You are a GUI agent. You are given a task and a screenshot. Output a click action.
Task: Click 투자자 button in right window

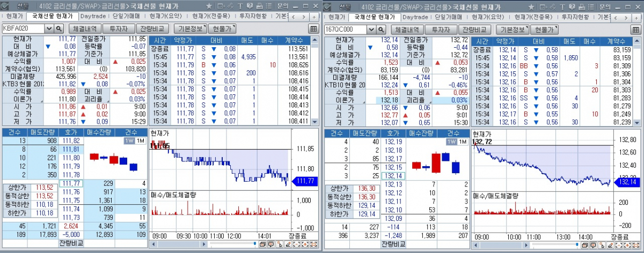point(441,29)
